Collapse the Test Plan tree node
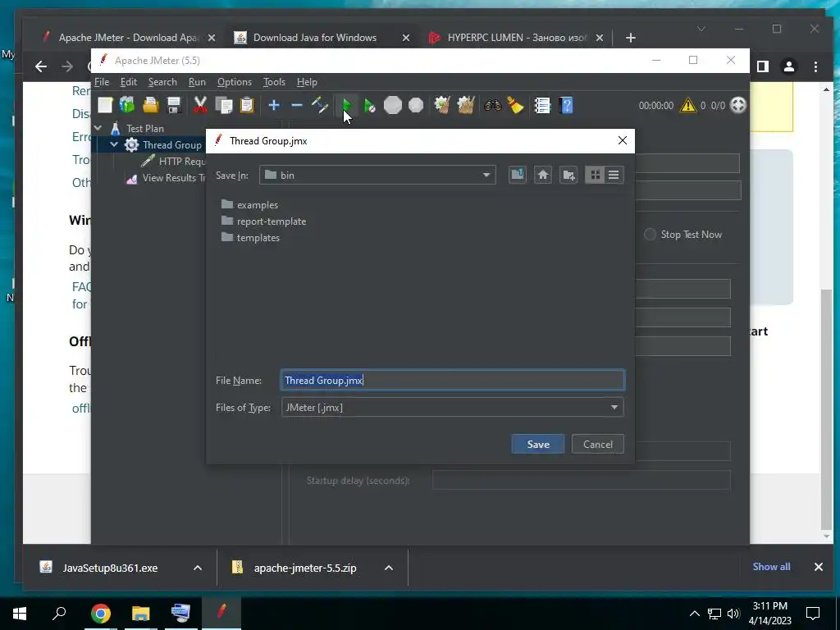This screenshot has width=840, height=630. point(98,129)
